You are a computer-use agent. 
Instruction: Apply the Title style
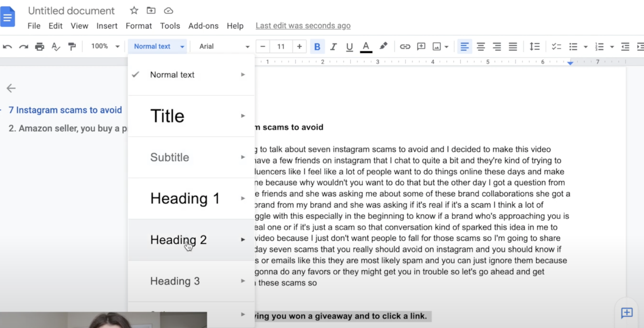pos(191,116)
